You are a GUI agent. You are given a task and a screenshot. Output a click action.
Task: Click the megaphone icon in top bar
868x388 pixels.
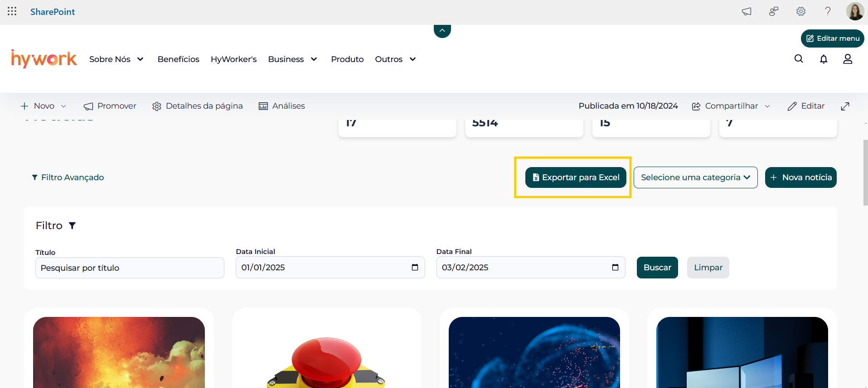pos(746,11)
